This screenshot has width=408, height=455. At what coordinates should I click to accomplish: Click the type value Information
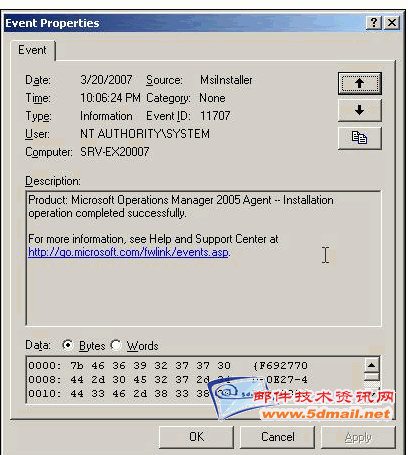106,116
